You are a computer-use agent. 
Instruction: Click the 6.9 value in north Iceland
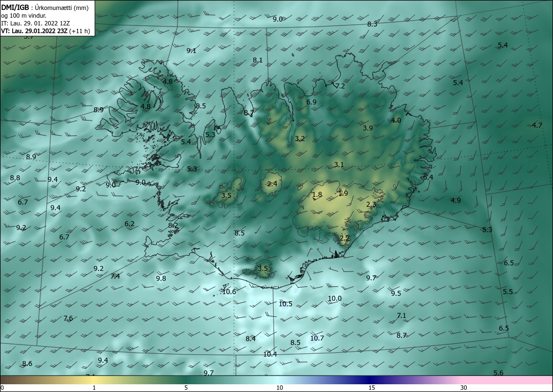[311, 102]
